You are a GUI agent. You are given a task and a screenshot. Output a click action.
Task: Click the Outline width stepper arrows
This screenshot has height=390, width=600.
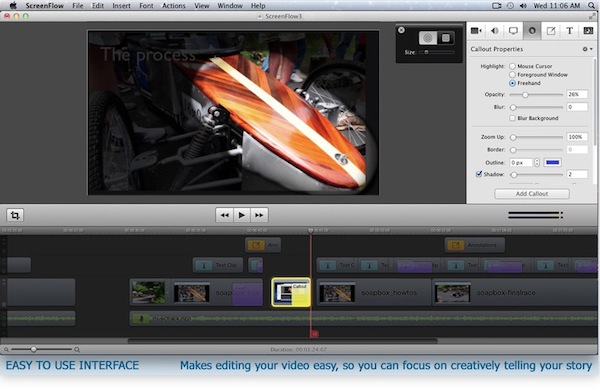point(536,162)
